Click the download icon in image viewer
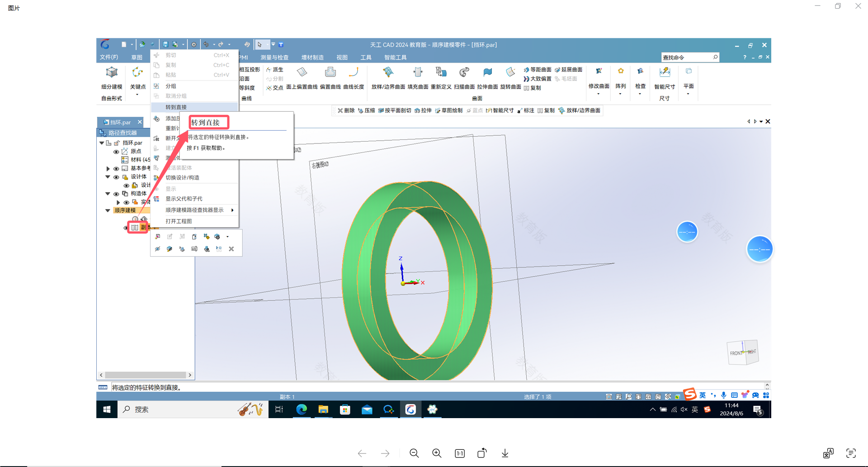The image size is (868, 467). [505, 453]
